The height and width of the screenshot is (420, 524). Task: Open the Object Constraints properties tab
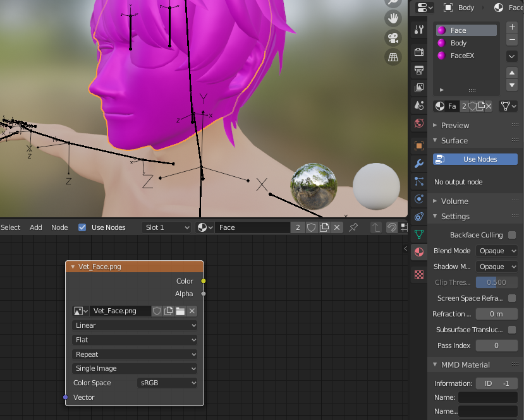coord(418,217)
